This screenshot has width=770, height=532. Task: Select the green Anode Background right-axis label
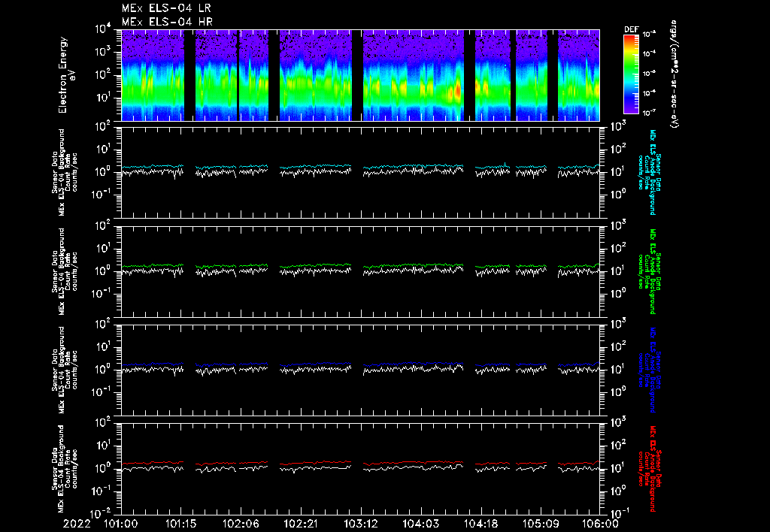tap(649, 271)
